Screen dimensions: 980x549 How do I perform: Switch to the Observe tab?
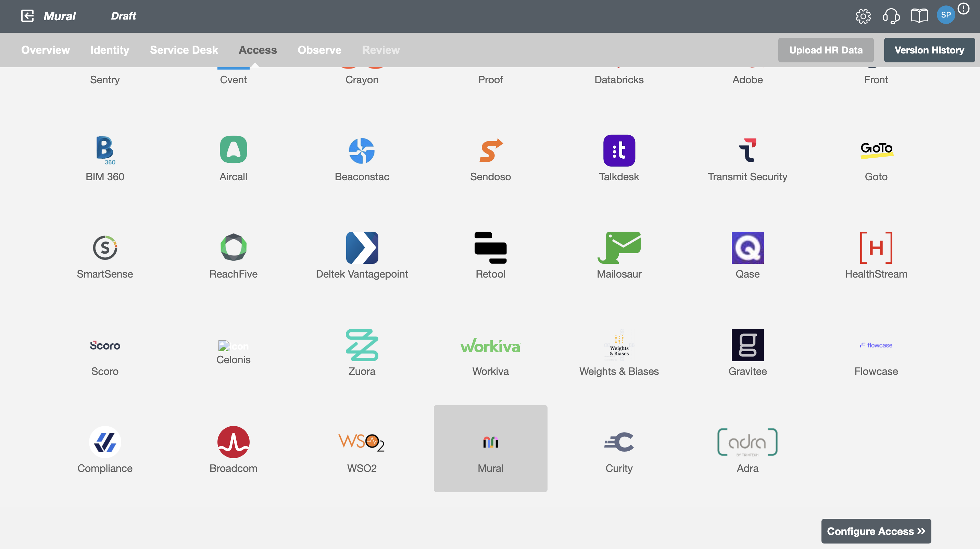point(319,49)
